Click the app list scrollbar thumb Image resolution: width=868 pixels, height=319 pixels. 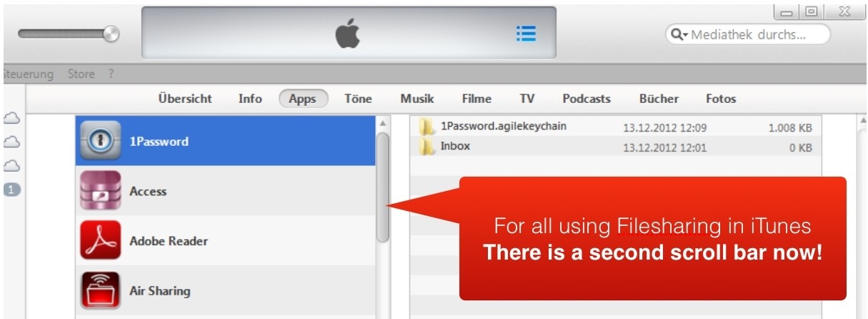[x=384, y=187]
